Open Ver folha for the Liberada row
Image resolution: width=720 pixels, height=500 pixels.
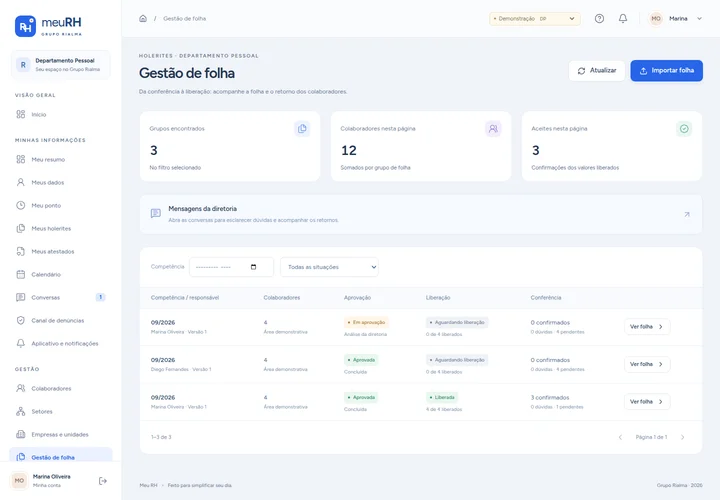(x=647, y=402)
